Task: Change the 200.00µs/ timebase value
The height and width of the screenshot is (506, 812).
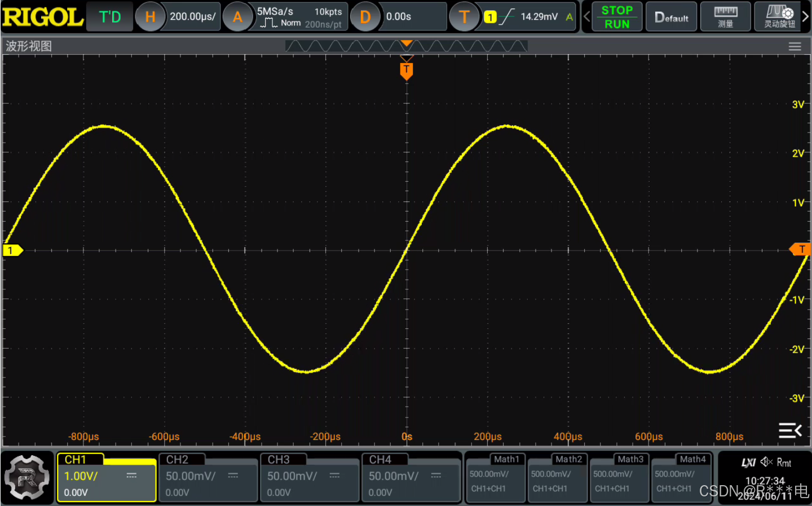Action: click(193, 17)
